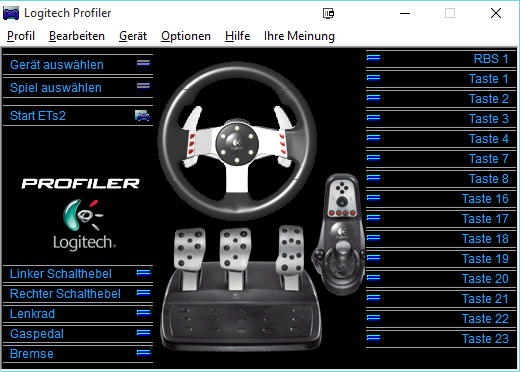The image size is (520, 372).
Task: Open the Bearbeiten menu
Action: click(x=77, y=36)
